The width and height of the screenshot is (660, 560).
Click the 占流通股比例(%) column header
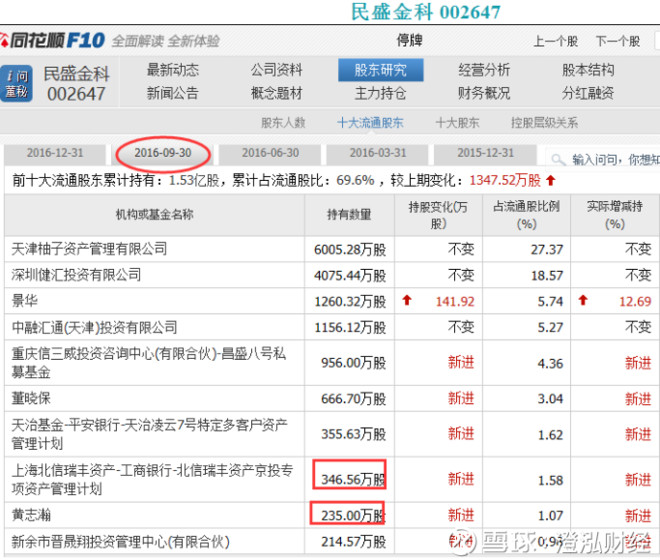click(527, 215)
